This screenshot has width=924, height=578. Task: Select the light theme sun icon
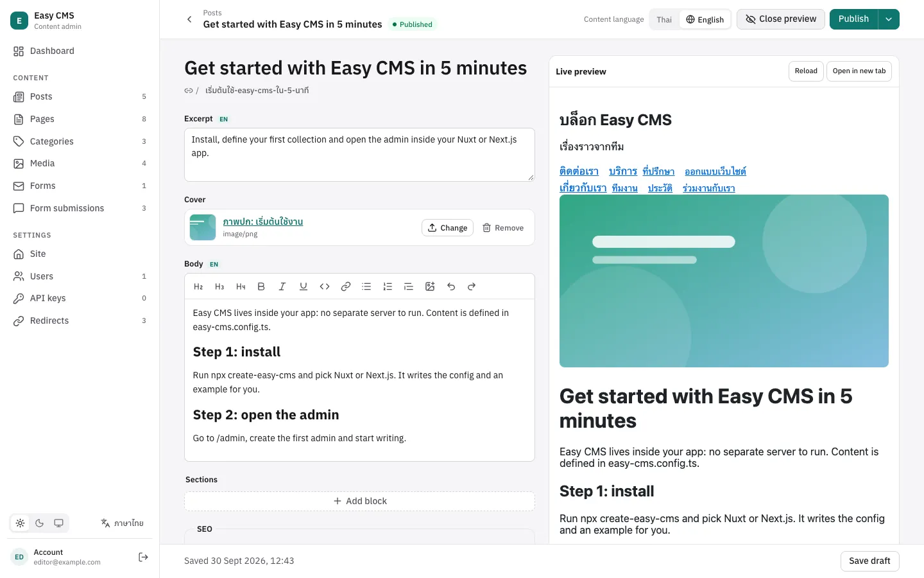click(21, 523)
